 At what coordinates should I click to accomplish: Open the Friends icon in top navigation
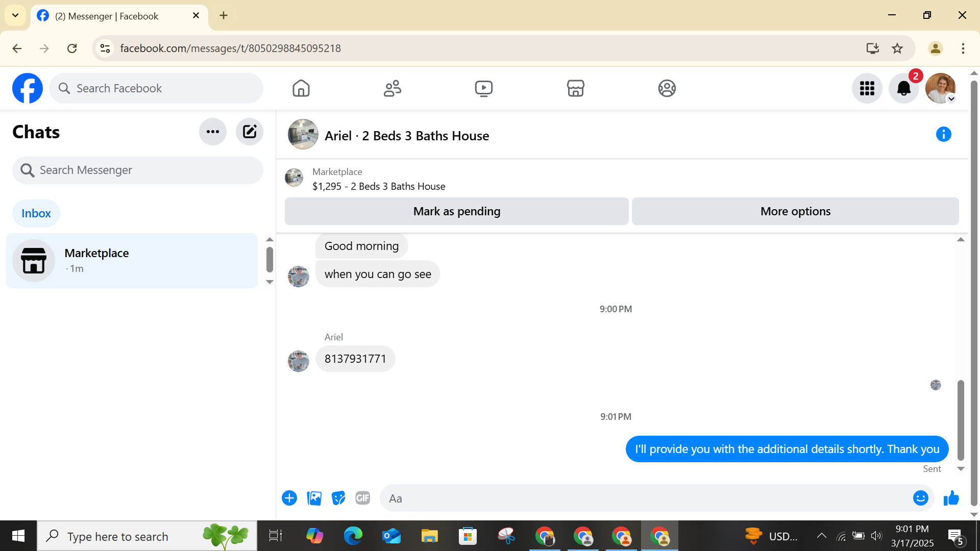pos(393,88)
